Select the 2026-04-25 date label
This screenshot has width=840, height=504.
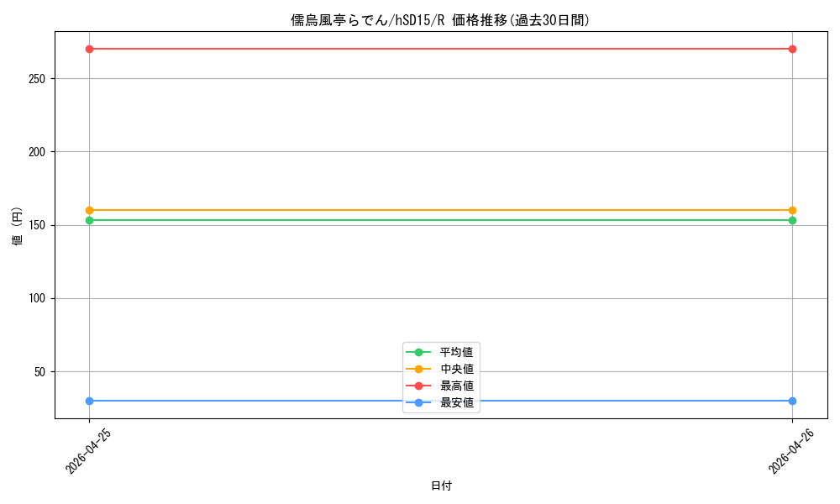(x=88, y=452)
